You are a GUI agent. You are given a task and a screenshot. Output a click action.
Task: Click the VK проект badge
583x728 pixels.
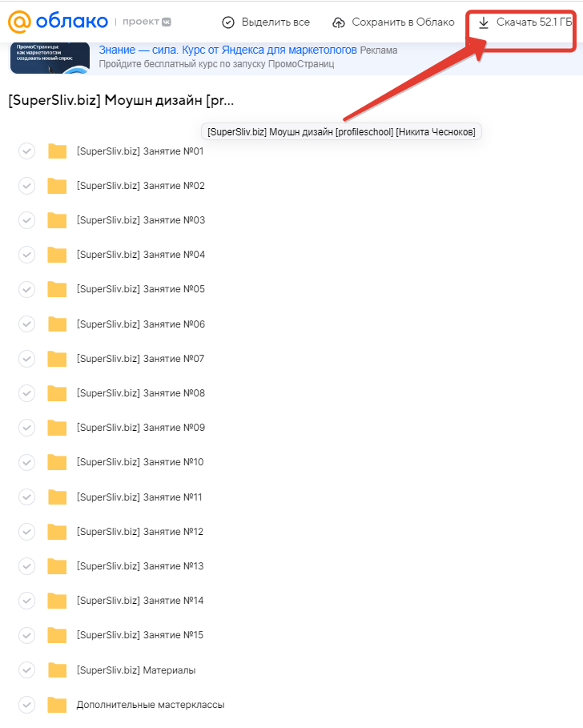(x=147, y=22)
